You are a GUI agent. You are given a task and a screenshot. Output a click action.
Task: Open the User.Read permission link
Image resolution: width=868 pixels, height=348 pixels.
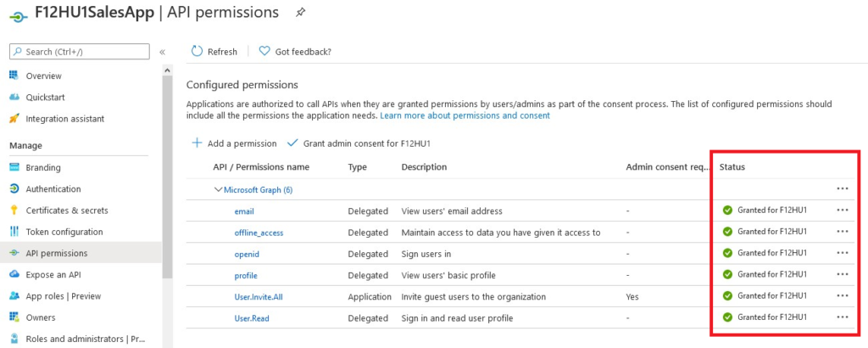click(x=251, y=318)
